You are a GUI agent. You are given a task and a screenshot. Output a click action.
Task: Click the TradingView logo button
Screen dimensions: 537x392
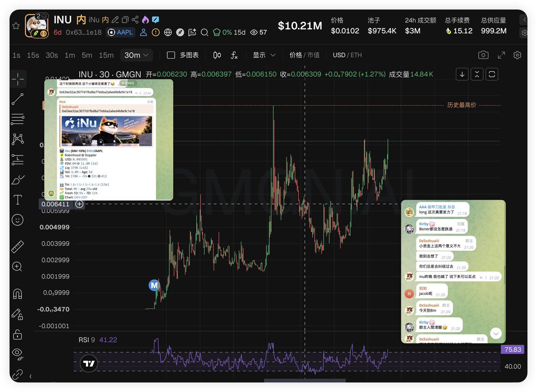89,363
